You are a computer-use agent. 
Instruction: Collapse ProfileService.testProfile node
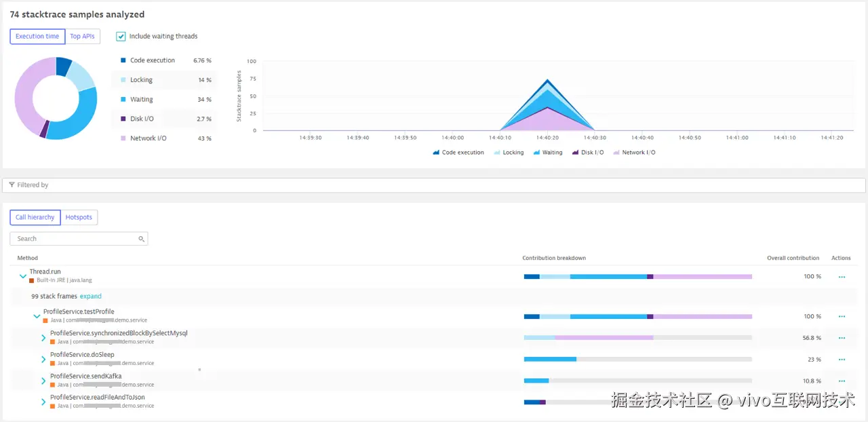tap(37, 316)
